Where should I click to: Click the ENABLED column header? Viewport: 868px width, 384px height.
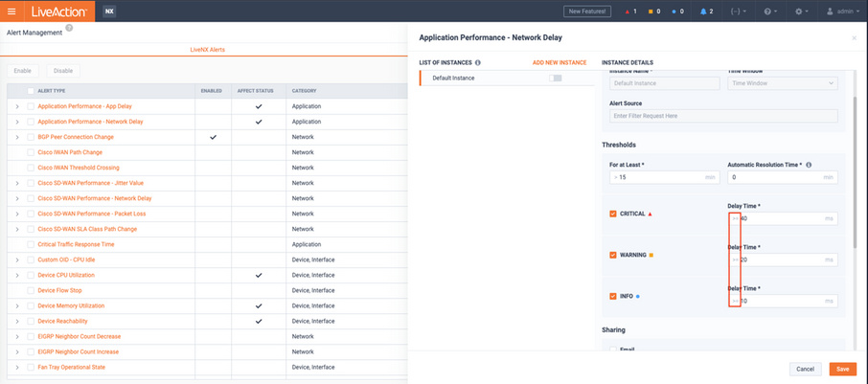212,91
